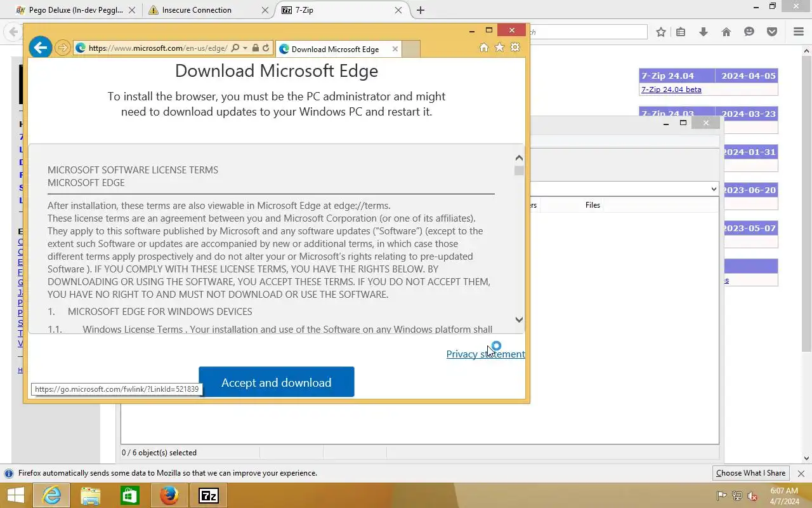Viewport: 812px width, 508px height.
Task: Bookmark this page with Firefox star
Action: [661, 32]
